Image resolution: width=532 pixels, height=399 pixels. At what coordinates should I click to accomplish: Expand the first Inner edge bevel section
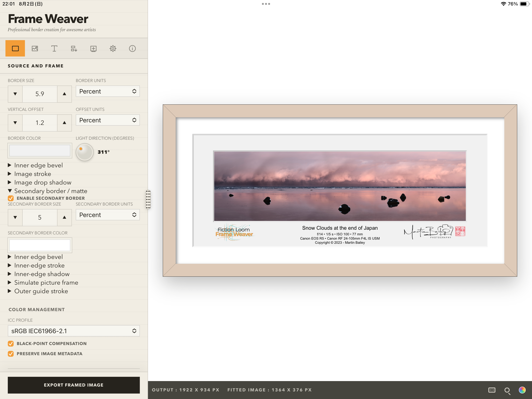35,165
